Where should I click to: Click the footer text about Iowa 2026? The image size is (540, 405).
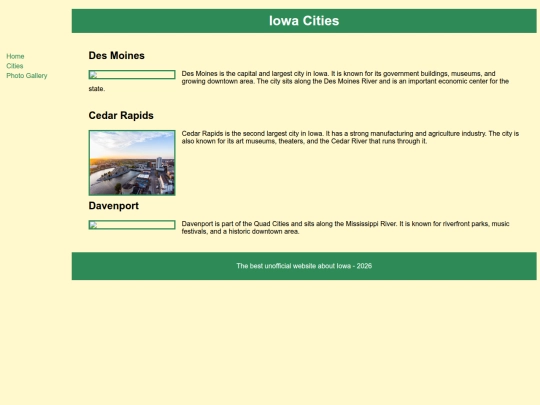point(304,266)
